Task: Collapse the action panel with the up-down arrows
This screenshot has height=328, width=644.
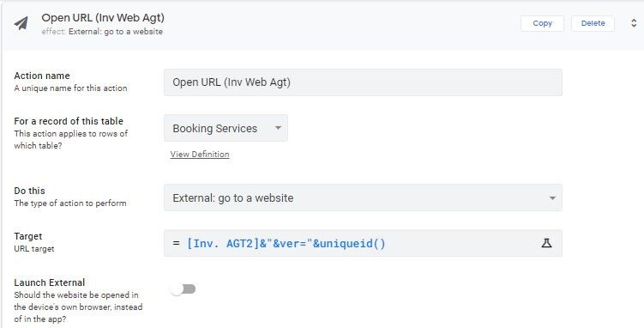Action: click(634, 23)
